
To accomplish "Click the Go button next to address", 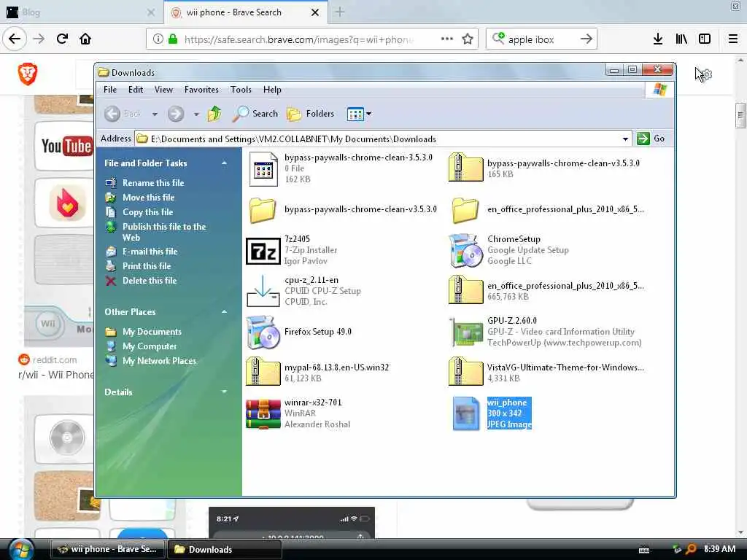I will coord(651,139).
